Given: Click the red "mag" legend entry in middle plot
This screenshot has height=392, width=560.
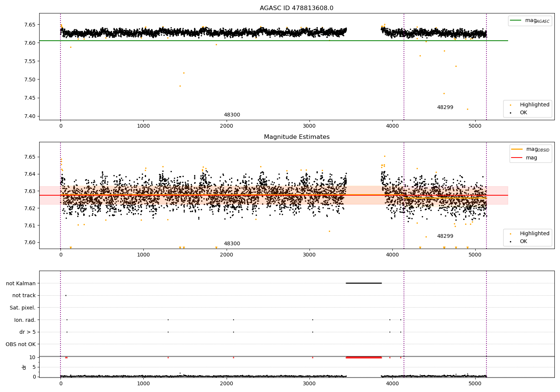Looking at the screenshot, I should tap(524, 158).
